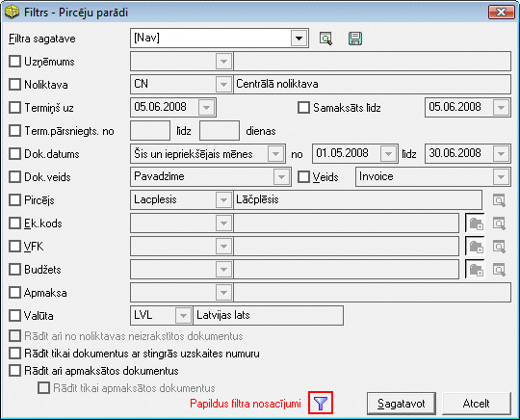520x420 pixels.
Task: Open the additional filter conditions funnel icon
Action: [x=321, y=403]
